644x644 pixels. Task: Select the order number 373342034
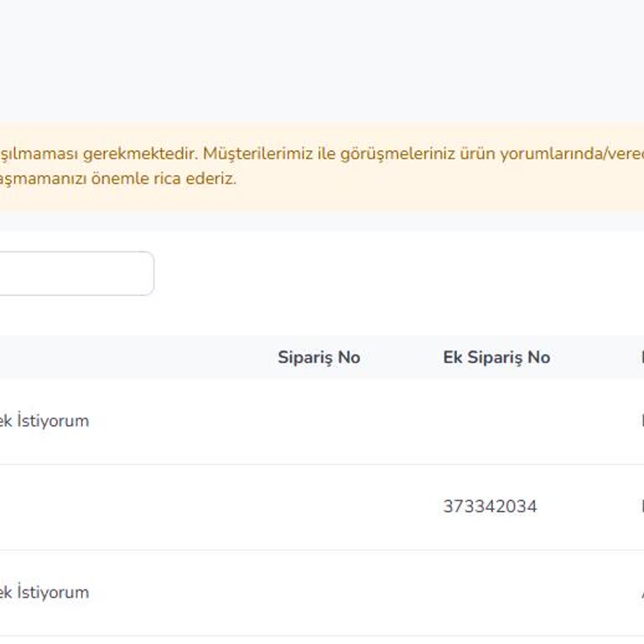pos(490,506)
